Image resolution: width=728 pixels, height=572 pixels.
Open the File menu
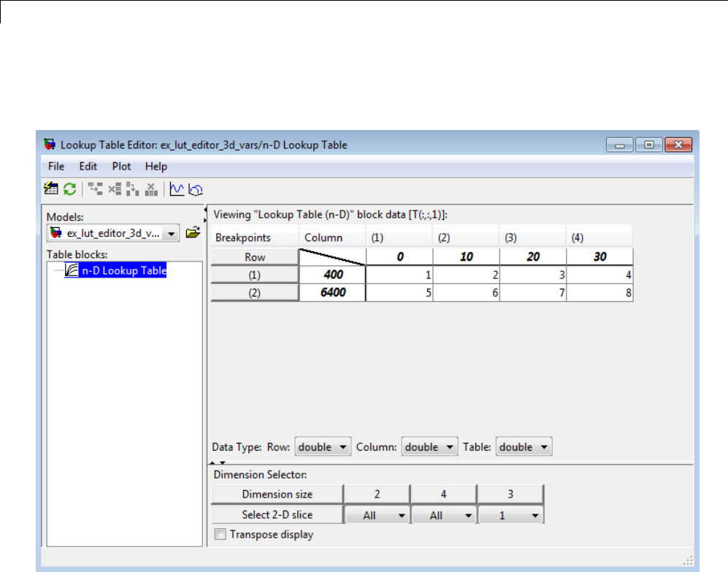click(x=56, y=167)
